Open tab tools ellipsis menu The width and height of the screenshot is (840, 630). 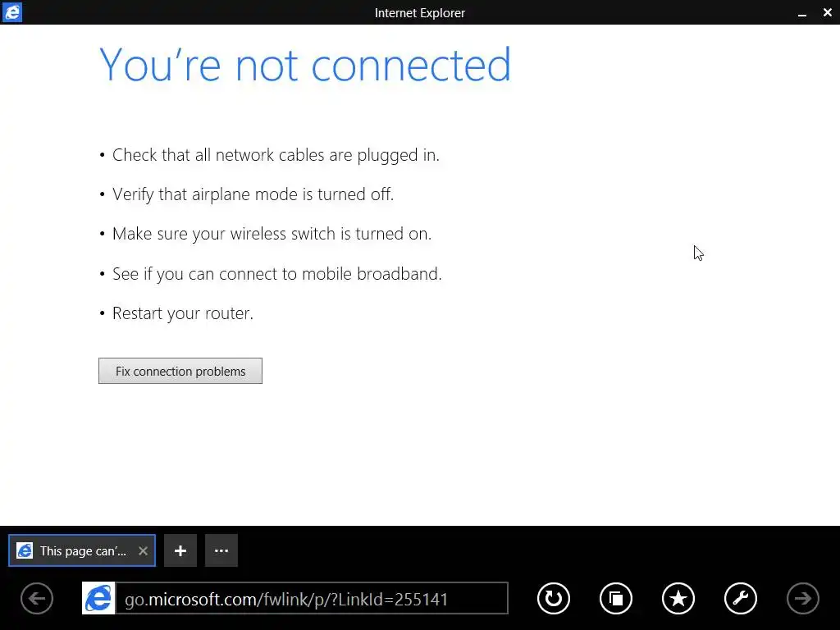point(221,550)
